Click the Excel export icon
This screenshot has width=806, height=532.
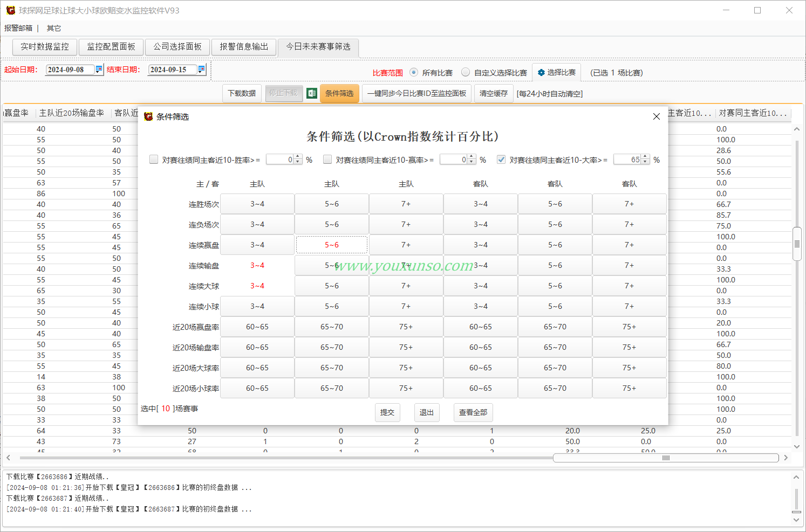(312, 93)
